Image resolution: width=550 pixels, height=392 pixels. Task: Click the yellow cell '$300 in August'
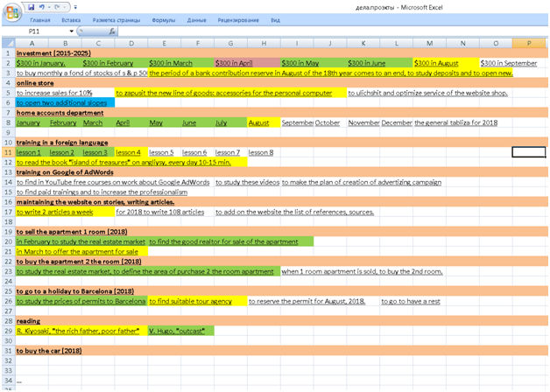446,63
